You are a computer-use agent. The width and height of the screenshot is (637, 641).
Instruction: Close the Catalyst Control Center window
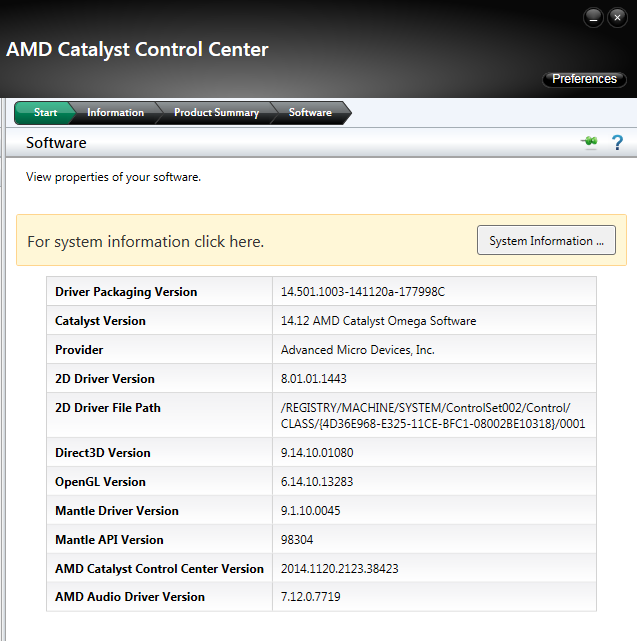(617, 18)
